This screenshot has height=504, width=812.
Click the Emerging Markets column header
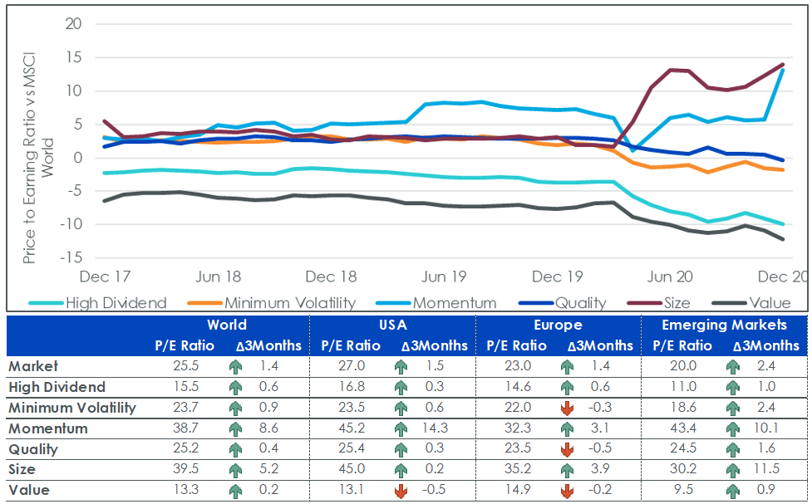[x=724, y=325]
